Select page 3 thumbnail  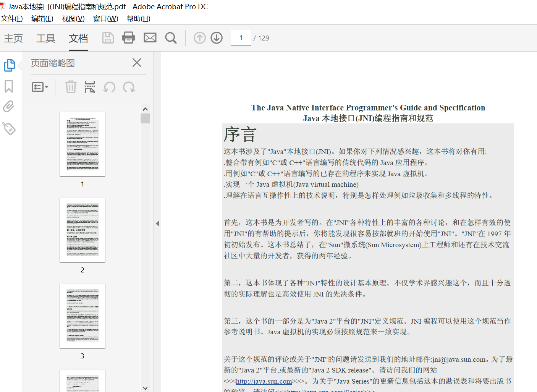pos(82,316)
